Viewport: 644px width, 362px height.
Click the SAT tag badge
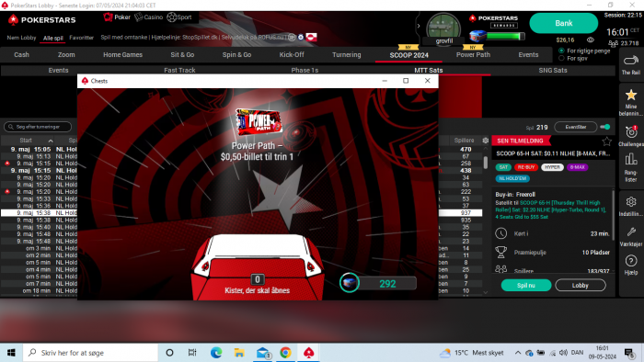(x=503, y=167)
